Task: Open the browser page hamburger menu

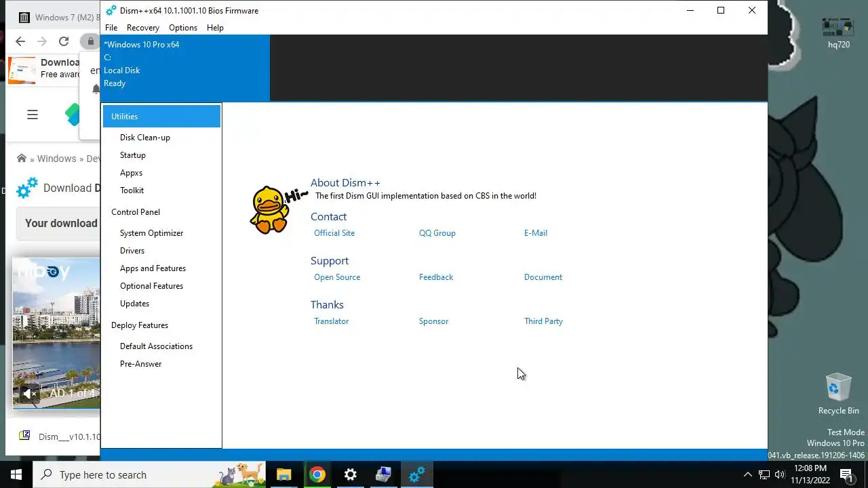Action: 33,115
